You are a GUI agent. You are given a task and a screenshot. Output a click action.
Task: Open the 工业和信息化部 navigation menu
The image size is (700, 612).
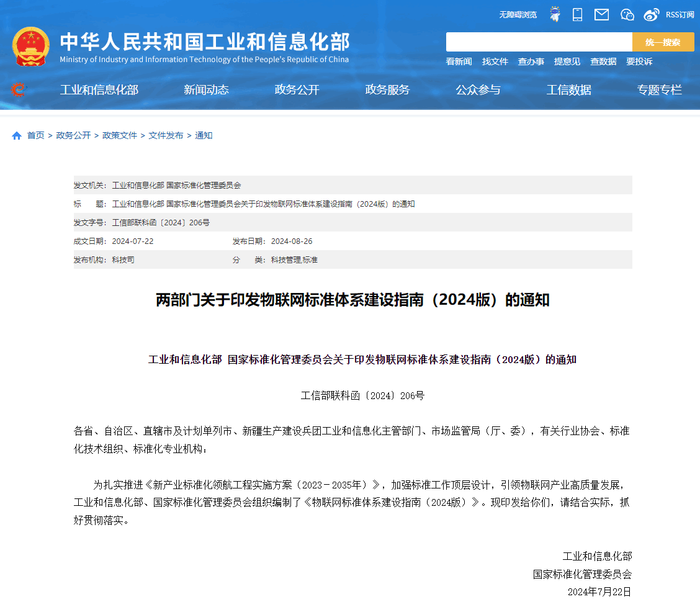[99, 90]
